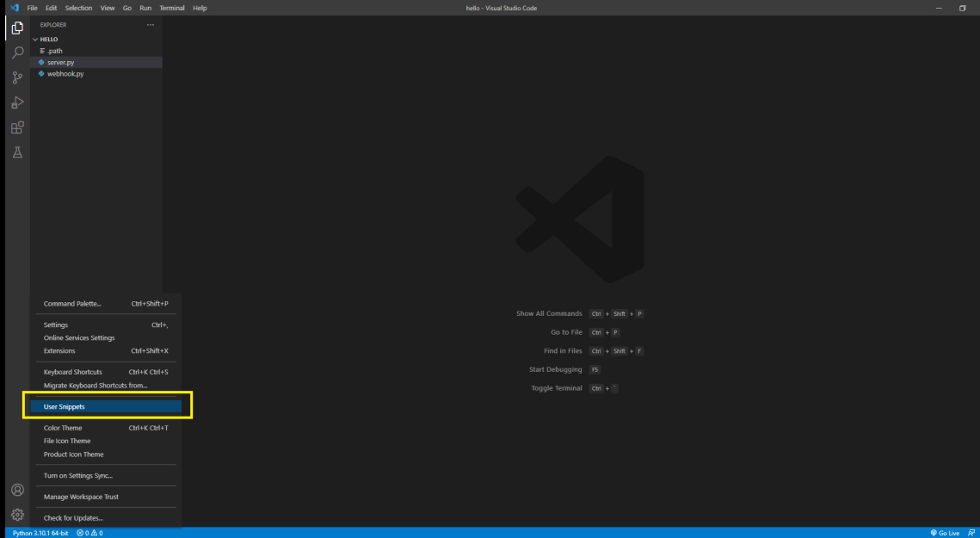Screen dimensions: 980x538
Task: Open the Terminal menu
Action: (173, 8)
